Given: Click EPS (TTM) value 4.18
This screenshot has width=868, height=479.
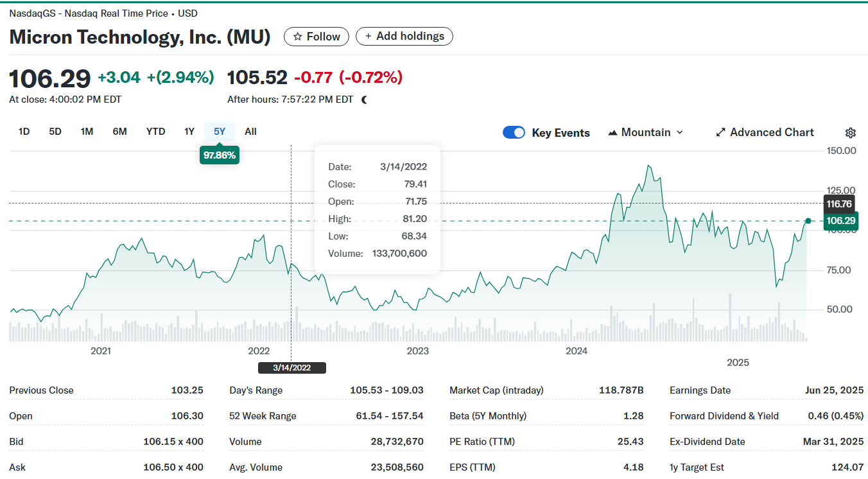Looking at the screenshot, I should 634,467.
